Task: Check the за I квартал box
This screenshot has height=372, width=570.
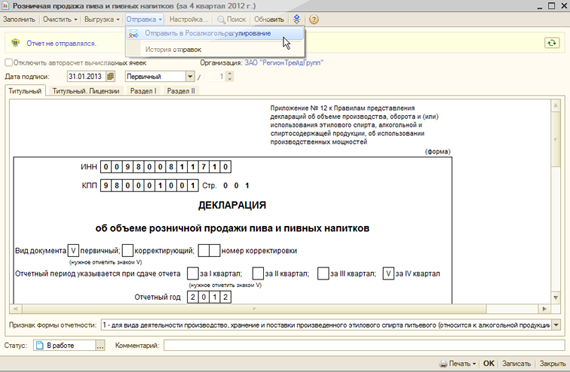Action: tap(193, 273)
